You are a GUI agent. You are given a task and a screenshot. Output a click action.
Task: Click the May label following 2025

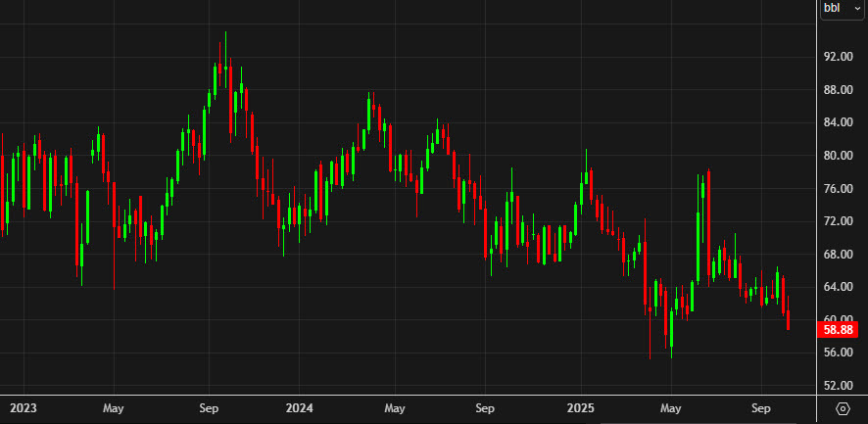[671, 407]
